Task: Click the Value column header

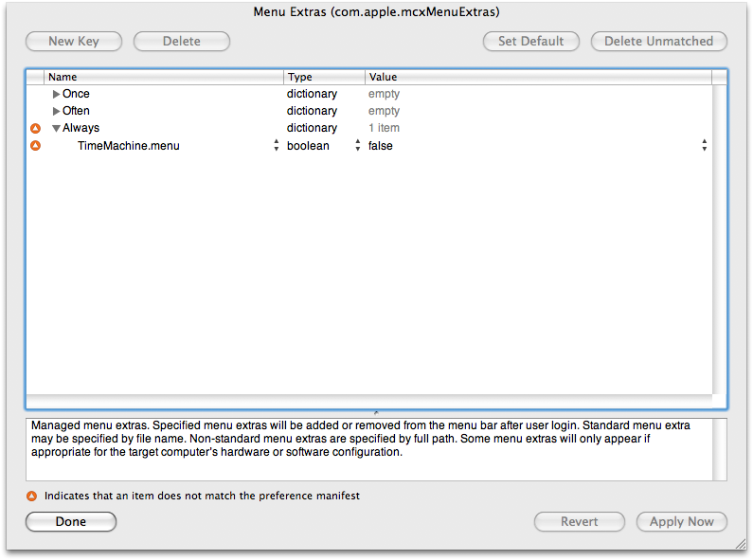Action: (x=537, y=77)
